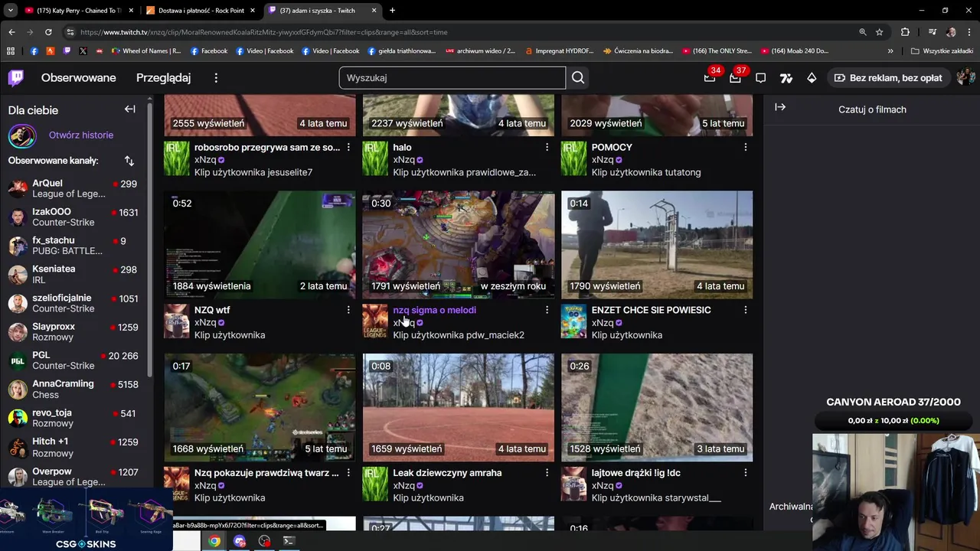Show more bookmarks with the chevron
The width and height of the screenshot is (980, 551).
[890, 51]
